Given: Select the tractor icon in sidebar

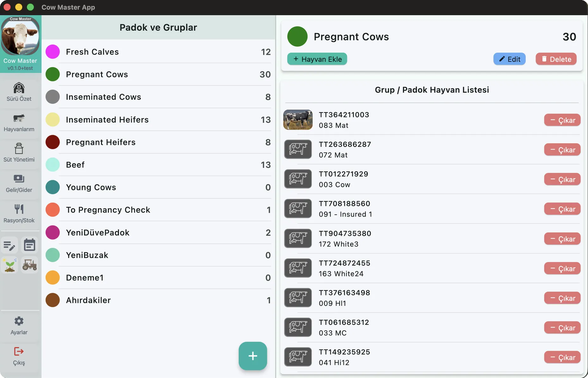Looking at the screenshot, I should (29, 265).
